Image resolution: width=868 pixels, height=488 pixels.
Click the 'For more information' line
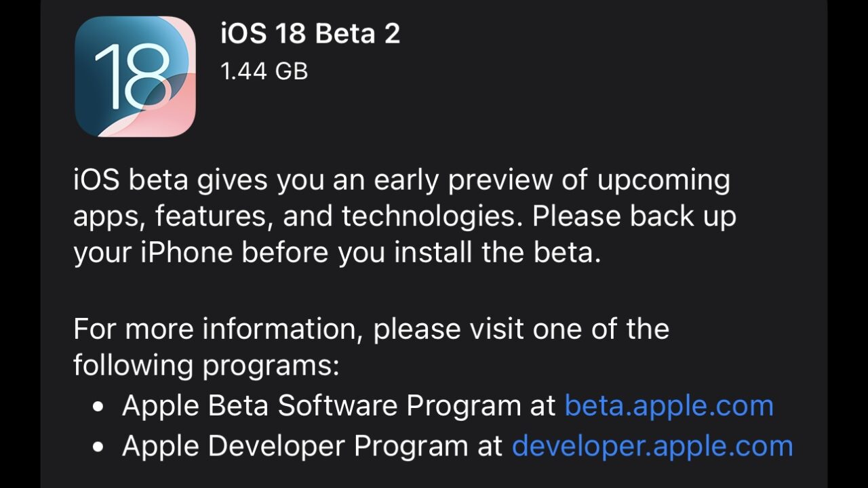point(371,329)
